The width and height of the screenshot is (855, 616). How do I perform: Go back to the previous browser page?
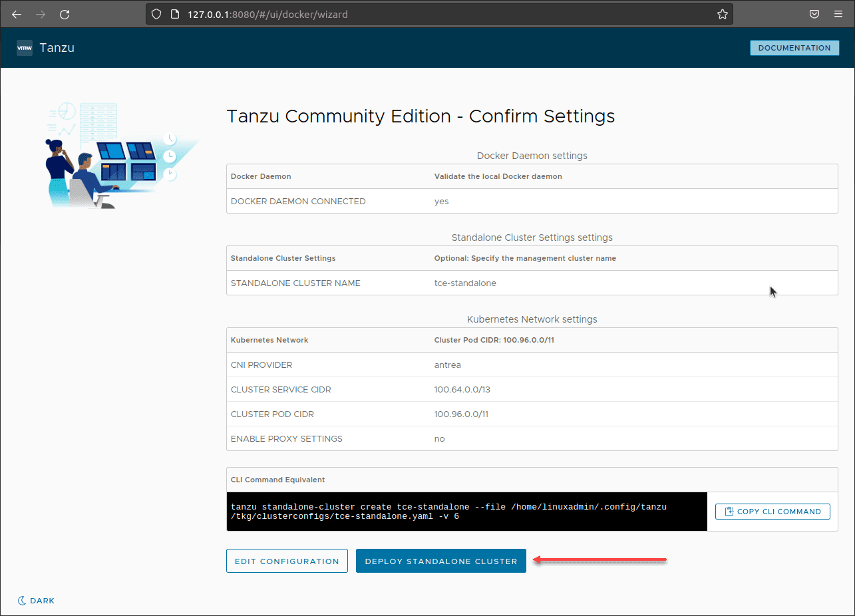pyautogui.click(x=17, y=14)
